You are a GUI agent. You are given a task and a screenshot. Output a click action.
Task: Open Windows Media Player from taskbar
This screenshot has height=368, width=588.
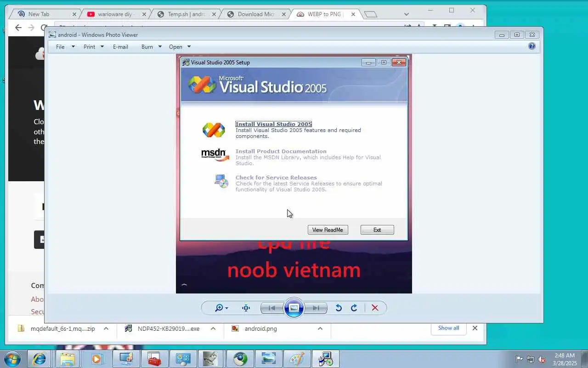[96, 359]
